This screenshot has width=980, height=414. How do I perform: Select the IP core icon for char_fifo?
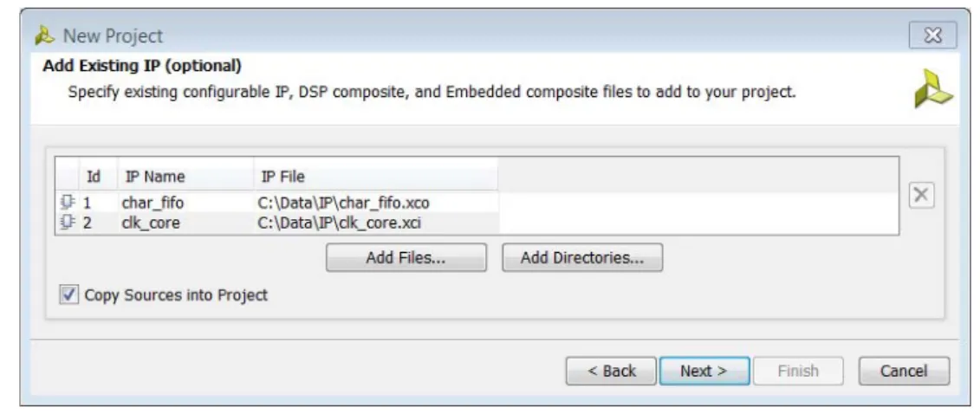(67, 203)
